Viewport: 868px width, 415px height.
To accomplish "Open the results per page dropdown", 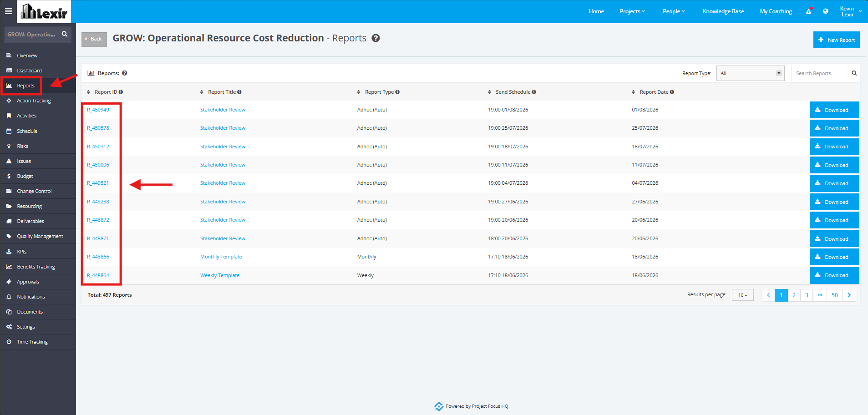I will click(742, 295).
